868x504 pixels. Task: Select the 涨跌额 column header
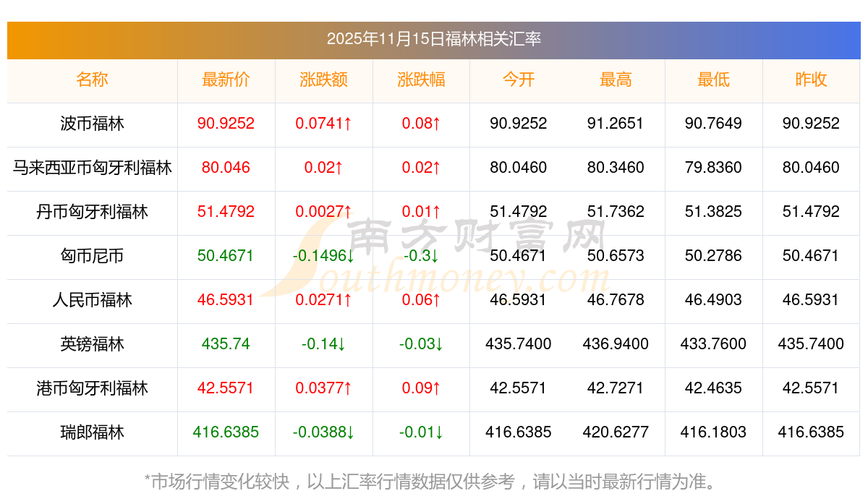pyautogui.click(x=323, y=80)
